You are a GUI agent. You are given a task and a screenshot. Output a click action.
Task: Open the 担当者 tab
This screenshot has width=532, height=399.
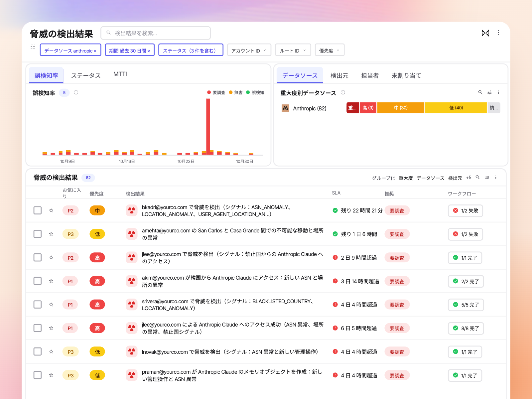(370, 75)
